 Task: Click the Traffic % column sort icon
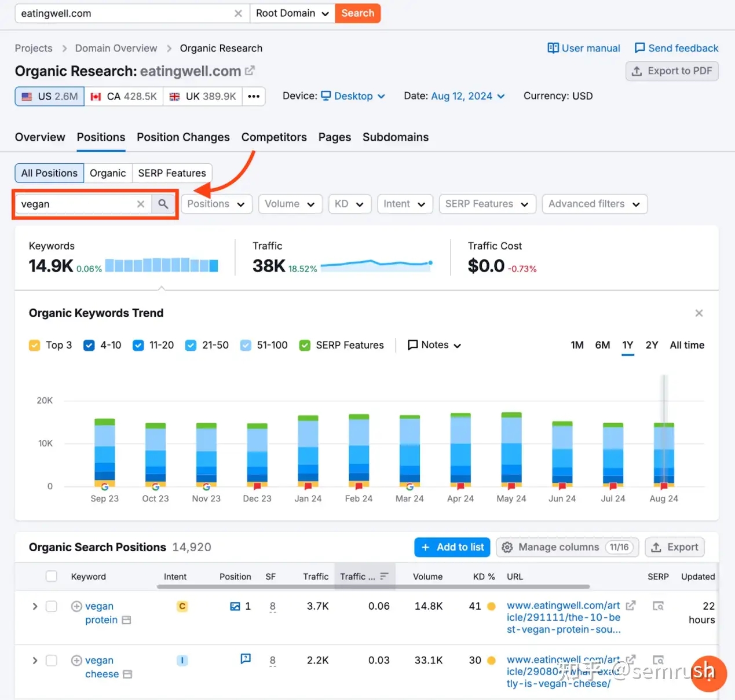point(384,577)
